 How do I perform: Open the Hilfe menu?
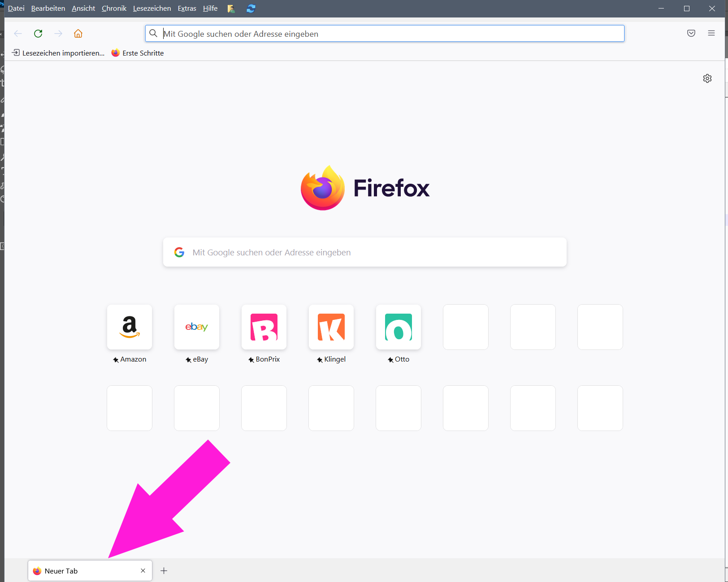(x=210, y=9)
